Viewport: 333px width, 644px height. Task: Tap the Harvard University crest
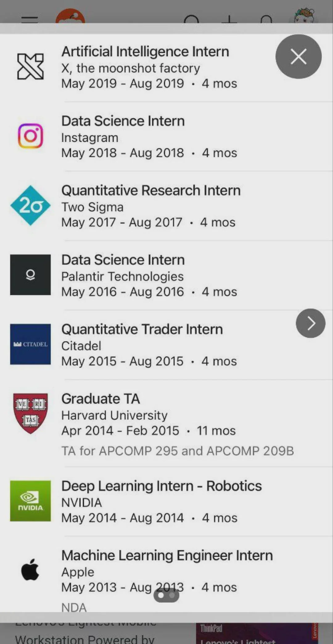(x=30, y=413)
